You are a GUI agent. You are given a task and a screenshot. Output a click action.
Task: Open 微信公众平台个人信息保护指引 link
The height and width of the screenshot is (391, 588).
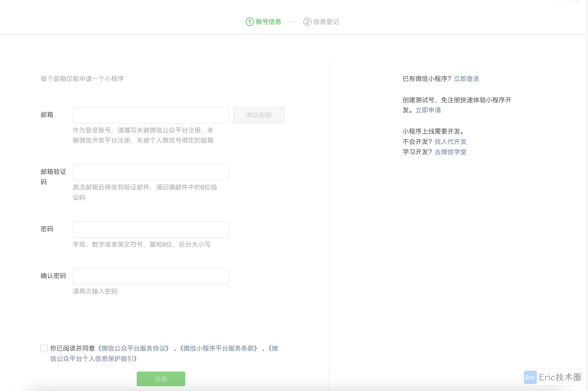point(93,358)
